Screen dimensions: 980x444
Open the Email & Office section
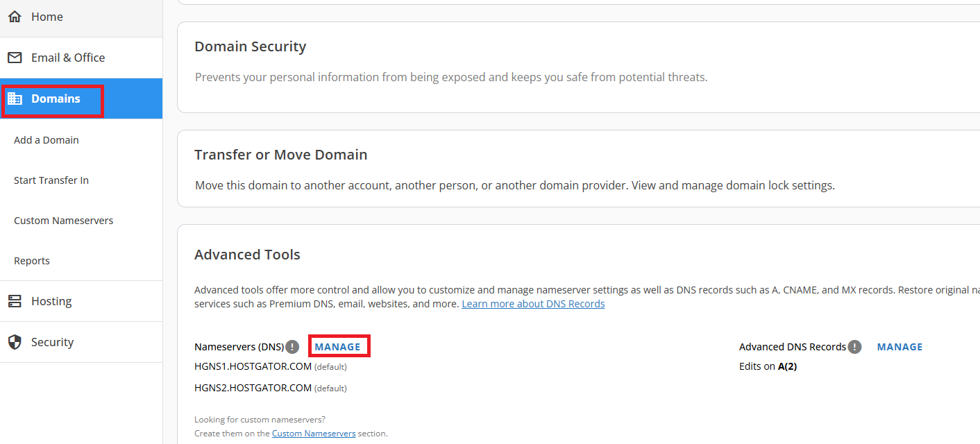pos(68,58)
